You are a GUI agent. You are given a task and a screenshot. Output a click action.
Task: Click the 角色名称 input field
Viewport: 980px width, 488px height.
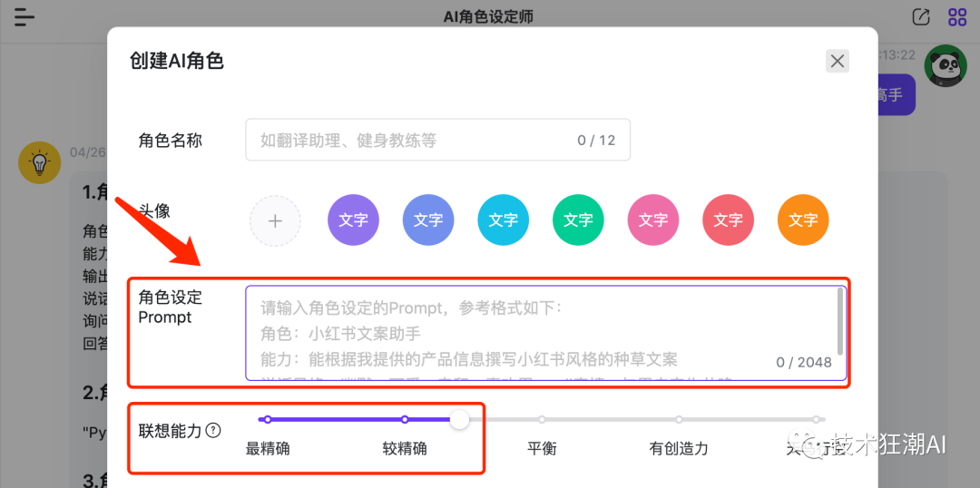pyautogui.click(x=437, y=140)
